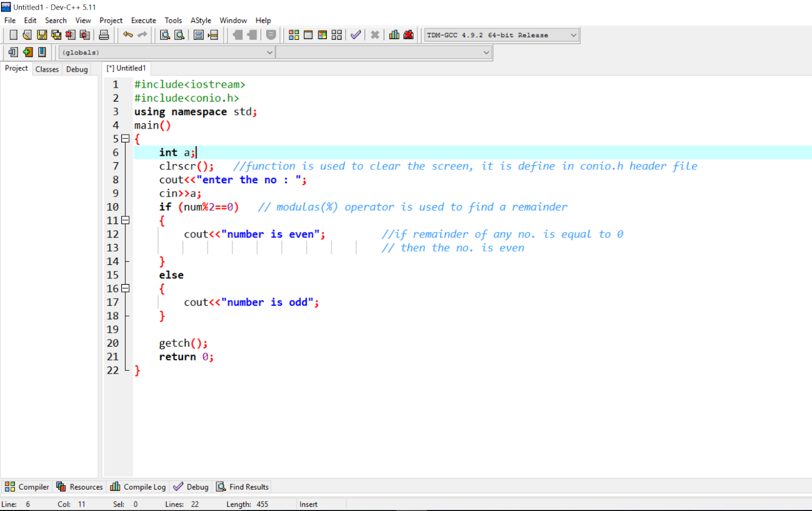The image size is (812, 511).
Task: Show the Find Results panel
Action: click(242, 486)
